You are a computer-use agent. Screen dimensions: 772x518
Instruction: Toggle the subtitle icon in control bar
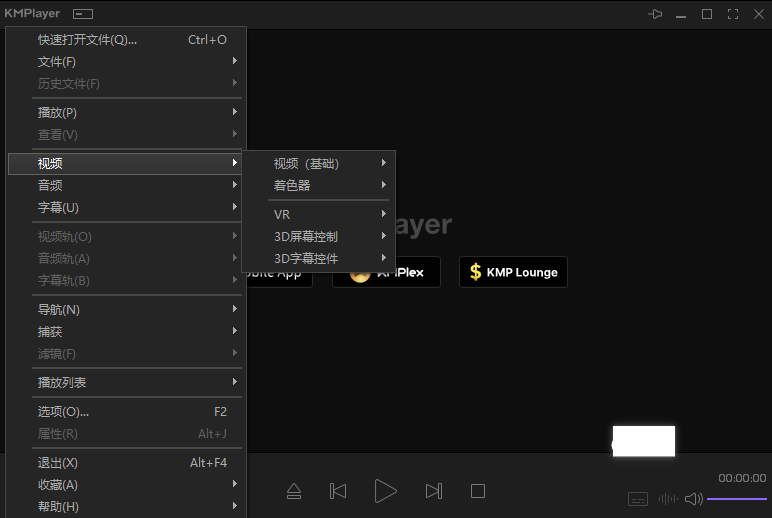pyautogui.click(x=638, y=499)
